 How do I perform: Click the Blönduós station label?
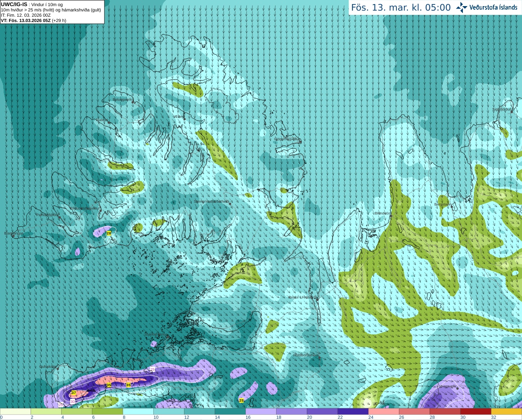[383, 213]
